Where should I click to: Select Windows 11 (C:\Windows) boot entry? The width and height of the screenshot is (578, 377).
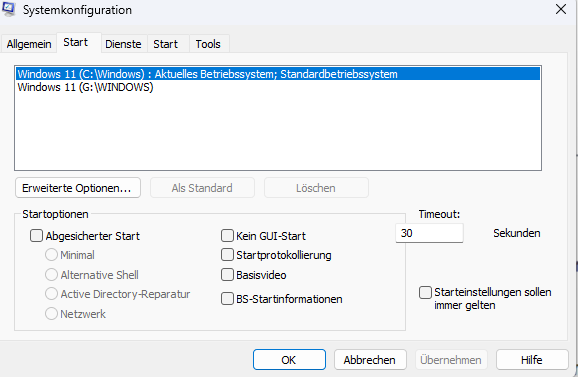(278, 74)
